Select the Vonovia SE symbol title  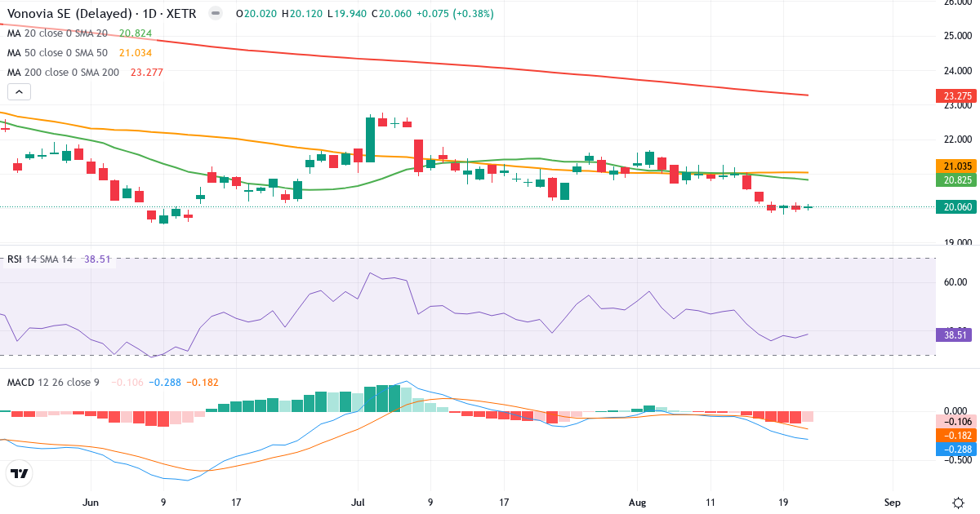(x=104, y=14)
